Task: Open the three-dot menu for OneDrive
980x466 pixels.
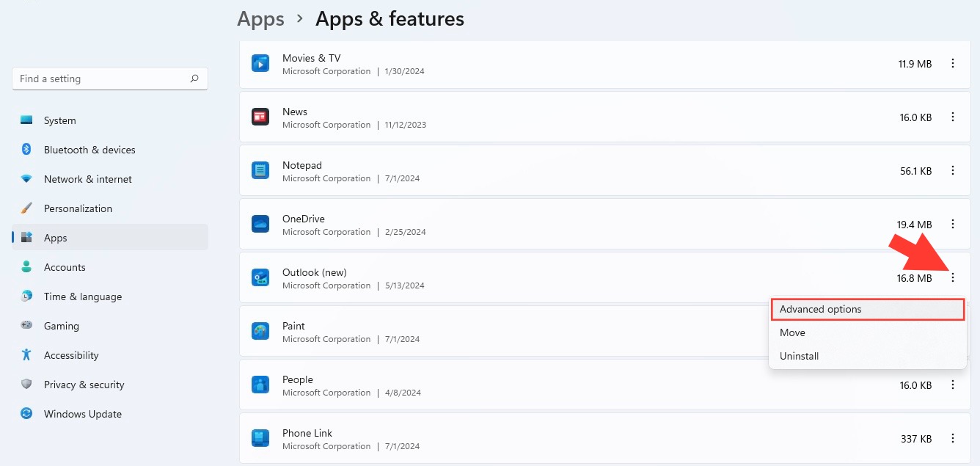Action: click(x=953, y=225)
